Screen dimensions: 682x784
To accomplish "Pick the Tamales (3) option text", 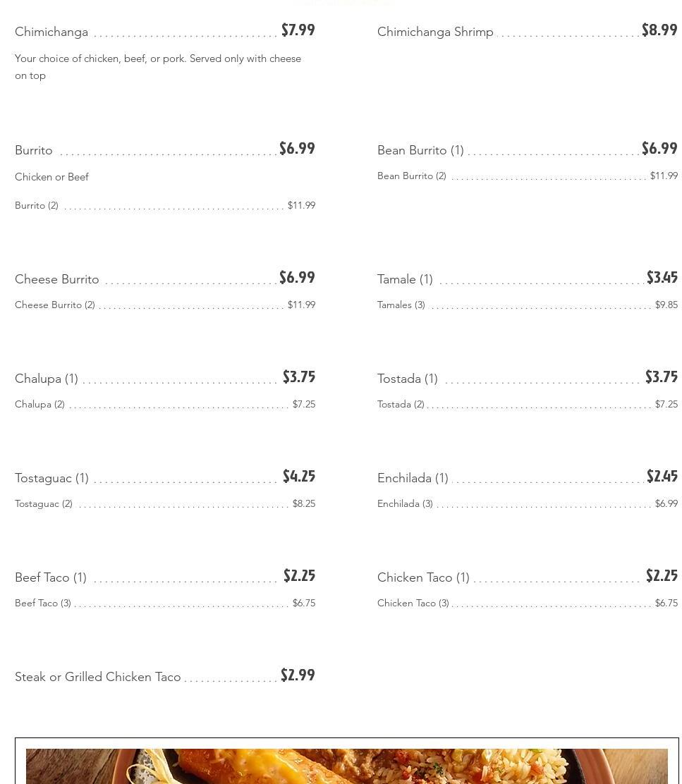I will coord(401,305).
